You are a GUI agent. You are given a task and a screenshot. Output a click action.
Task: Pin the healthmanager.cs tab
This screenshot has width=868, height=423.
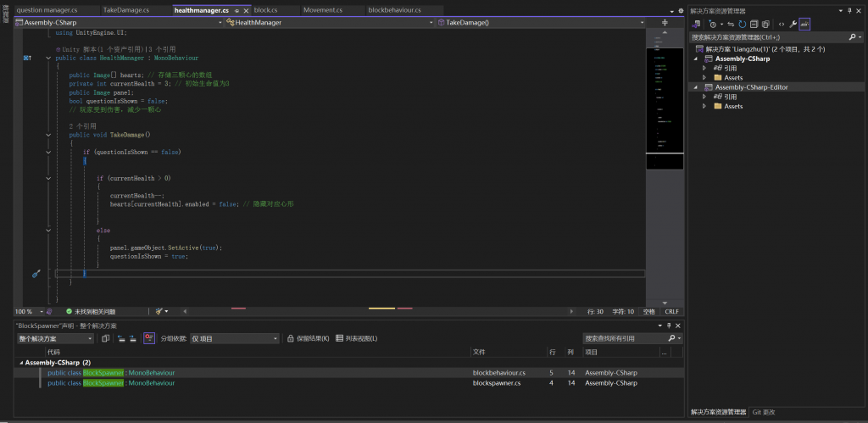click(237, 11)
